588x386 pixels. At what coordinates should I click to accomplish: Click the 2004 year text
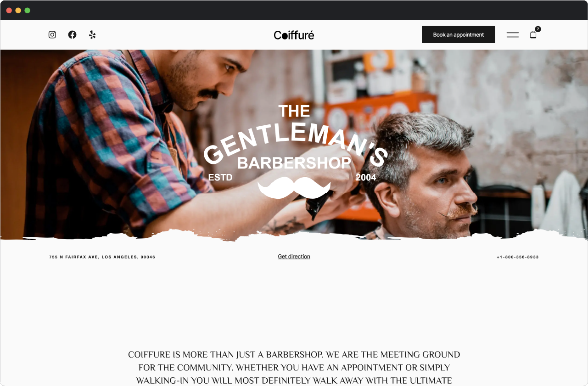(x=366, y=177)
